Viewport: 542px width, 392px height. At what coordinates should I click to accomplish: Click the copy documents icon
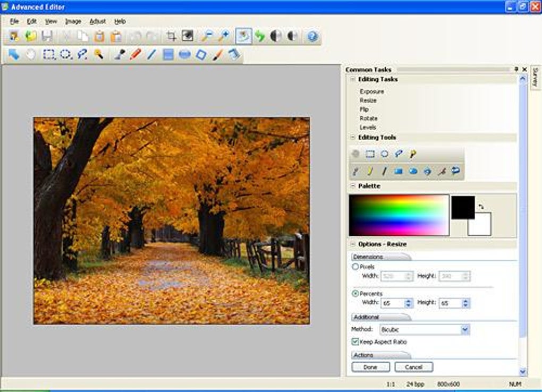point(82,36)
